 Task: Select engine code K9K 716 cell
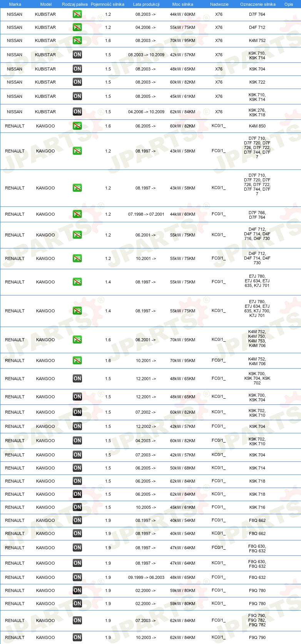click(257, 507)
